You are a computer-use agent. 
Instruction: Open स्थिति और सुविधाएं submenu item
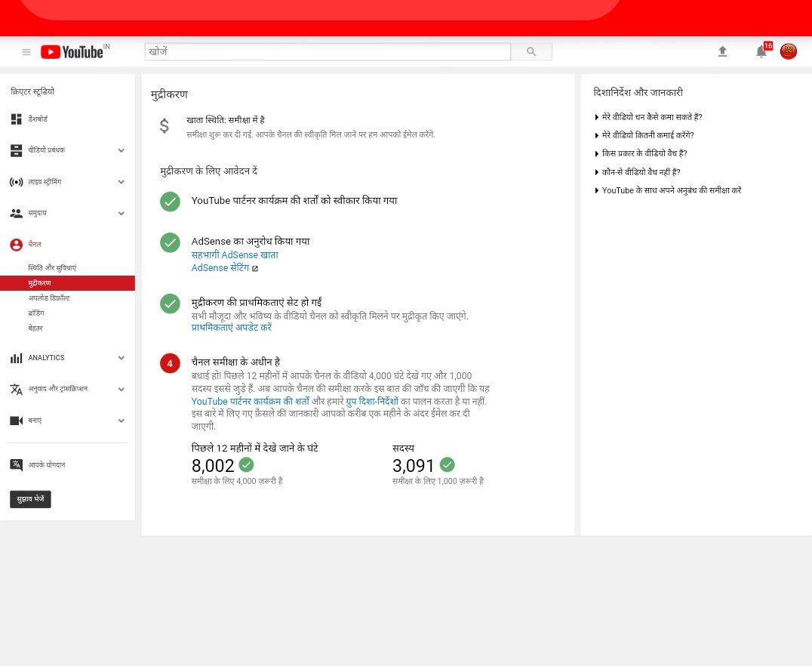52,268
